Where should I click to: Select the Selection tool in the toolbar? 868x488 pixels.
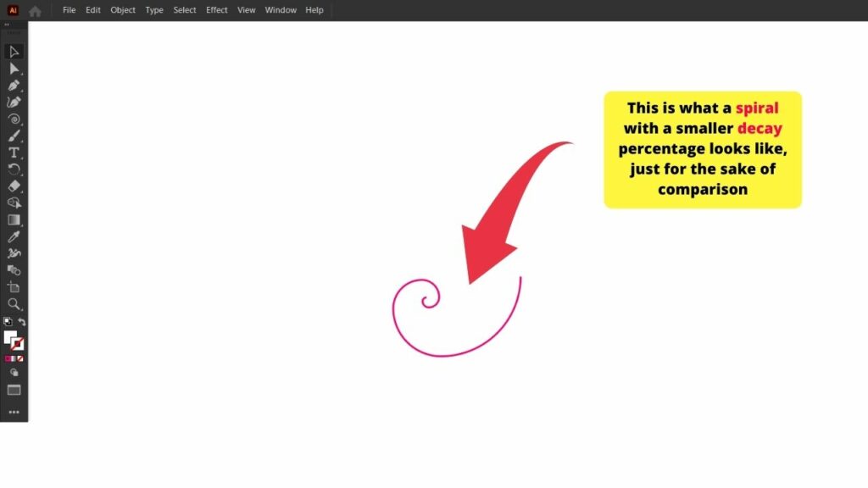14,51
